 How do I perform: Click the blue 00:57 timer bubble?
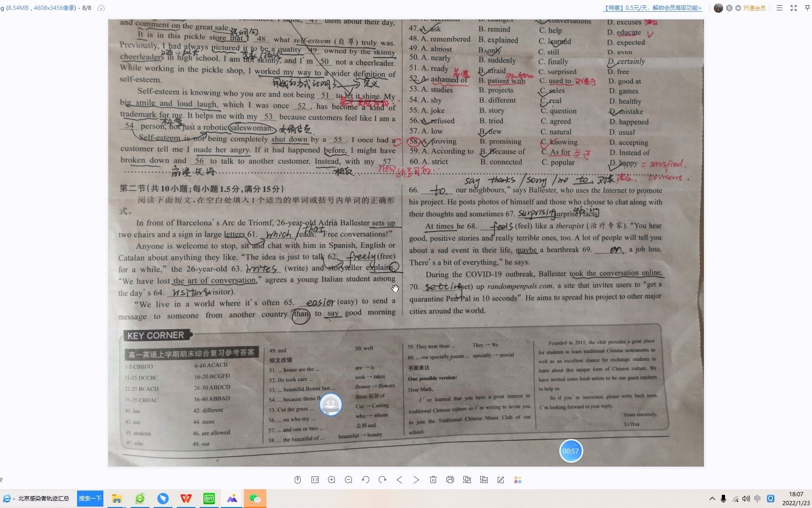point(571,451)
